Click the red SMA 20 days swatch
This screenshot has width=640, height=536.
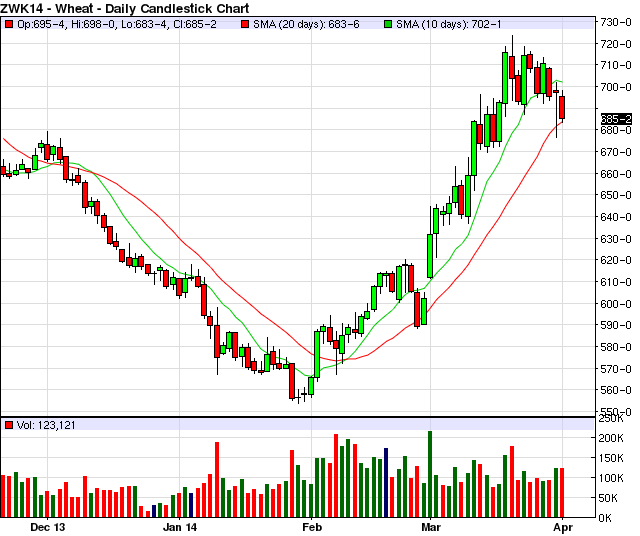pyautogui.click(x=245, y=24)
